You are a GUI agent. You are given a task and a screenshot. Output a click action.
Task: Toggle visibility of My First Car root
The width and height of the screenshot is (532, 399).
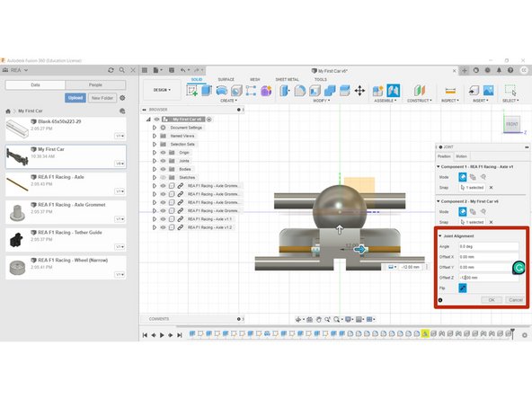tap(156, 120)
